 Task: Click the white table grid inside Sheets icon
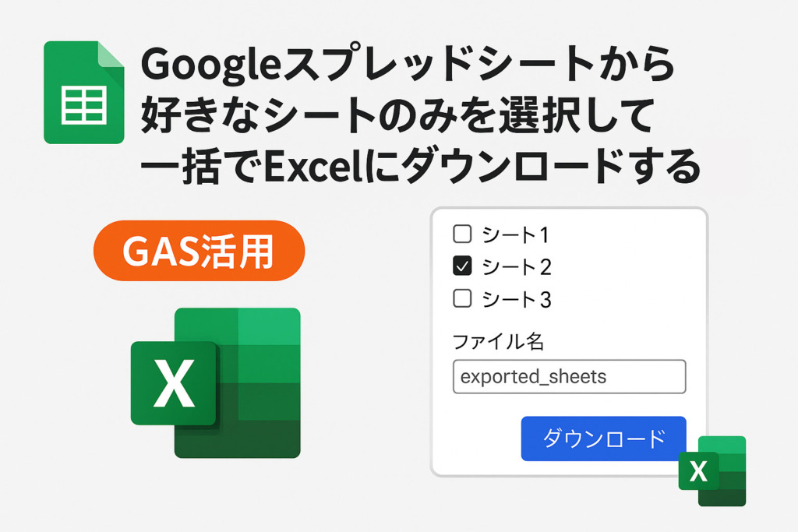point(84,105)
